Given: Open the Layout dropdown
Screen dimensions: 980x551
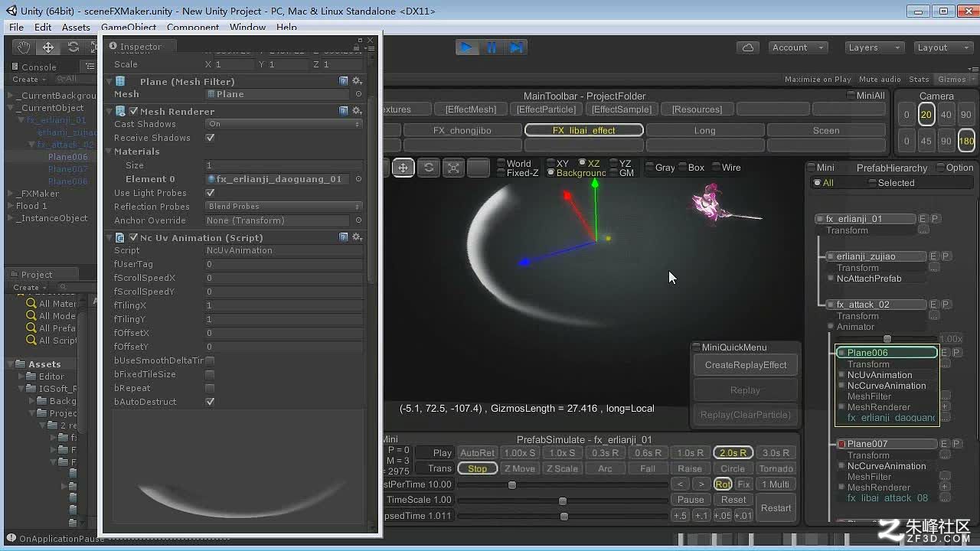Looking at the screenshot, I should pyautogui.click(x=943, y=47).
